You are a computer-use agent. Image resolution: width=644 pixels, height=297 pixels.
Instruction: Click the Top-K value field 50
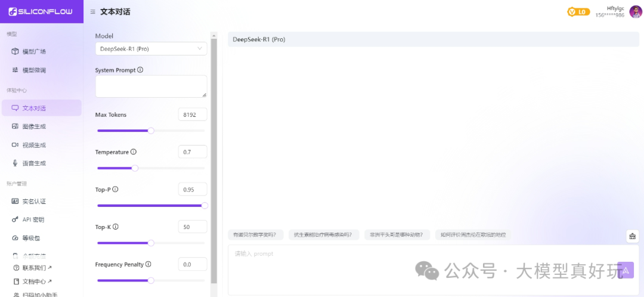(193, 227)
